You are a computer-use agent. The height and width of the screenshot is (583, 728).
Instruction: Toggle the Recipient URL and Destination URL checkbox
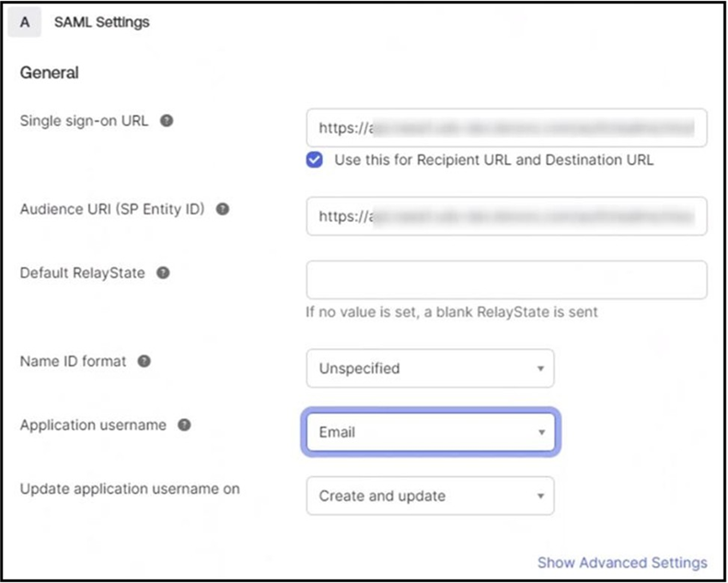[x=316, y=159]
